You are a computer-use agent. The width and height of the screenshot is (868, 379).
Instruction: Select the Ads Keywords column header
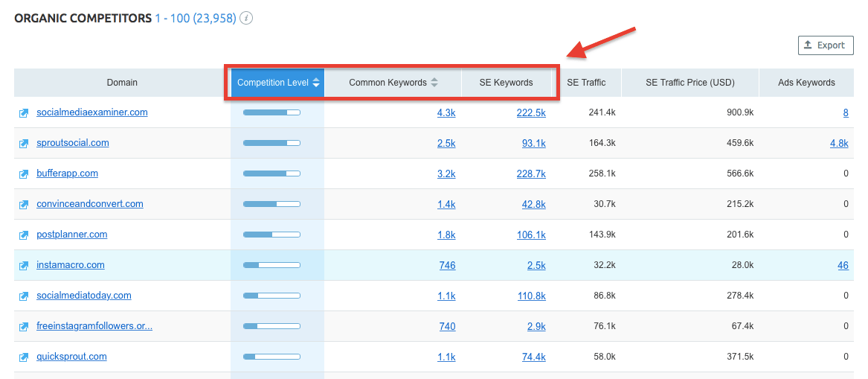tap(806, 83)
